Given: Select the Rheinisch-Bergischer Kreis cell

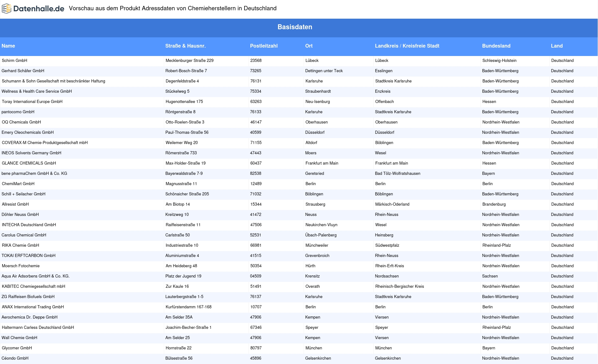Looking at the screenshot, I should 399,287.
